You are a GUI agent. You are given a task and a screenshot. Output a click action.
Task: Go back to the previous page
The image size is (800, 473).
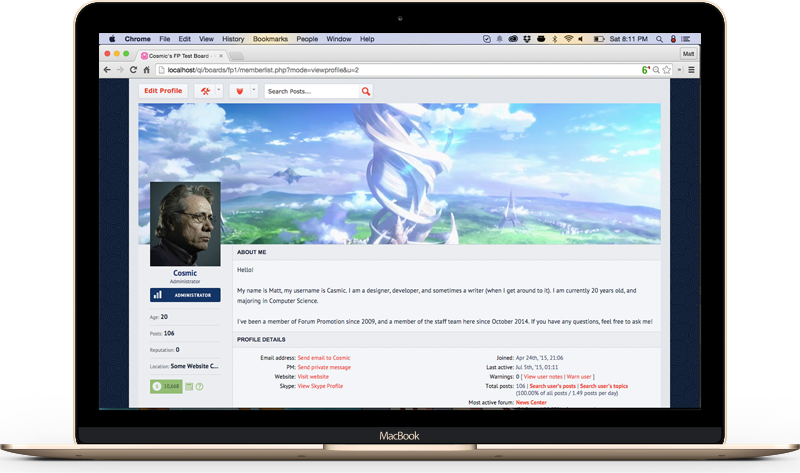[107, 70]
